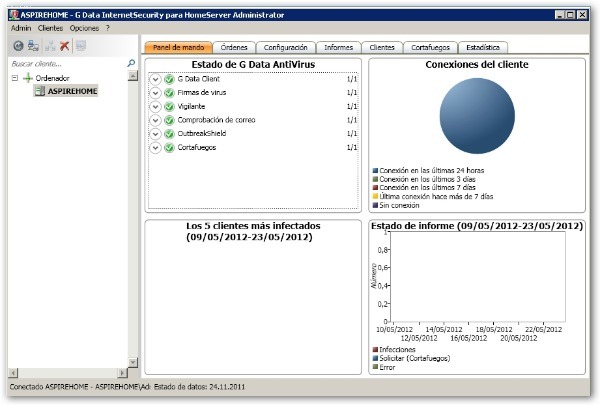The height and width of the screenshot is (405, 600).
Task: Switch to the Informes tab
Action: tap(339, 47)
